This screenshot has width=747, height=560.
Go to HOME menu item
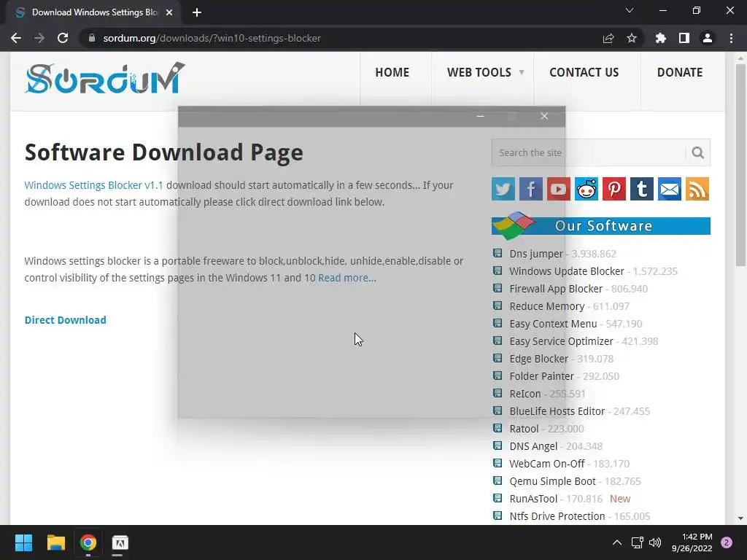(392, 72)
